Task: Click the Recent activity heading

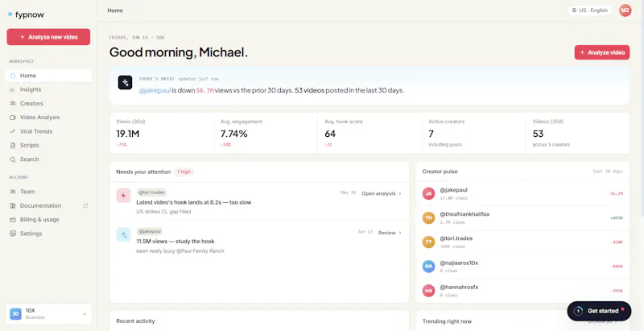Action: pyautogui.click(x=135, y=321)
